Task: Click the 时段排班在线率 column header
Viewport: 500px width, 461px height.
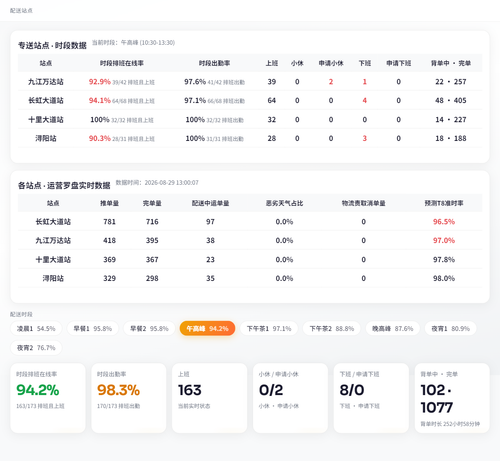Action: [x=122, y=63]
